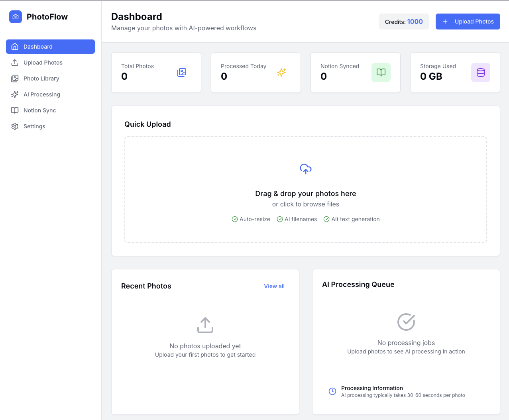Click the Total Photos gallery icon
The image size is (509, 420).
tap(182, 73)
